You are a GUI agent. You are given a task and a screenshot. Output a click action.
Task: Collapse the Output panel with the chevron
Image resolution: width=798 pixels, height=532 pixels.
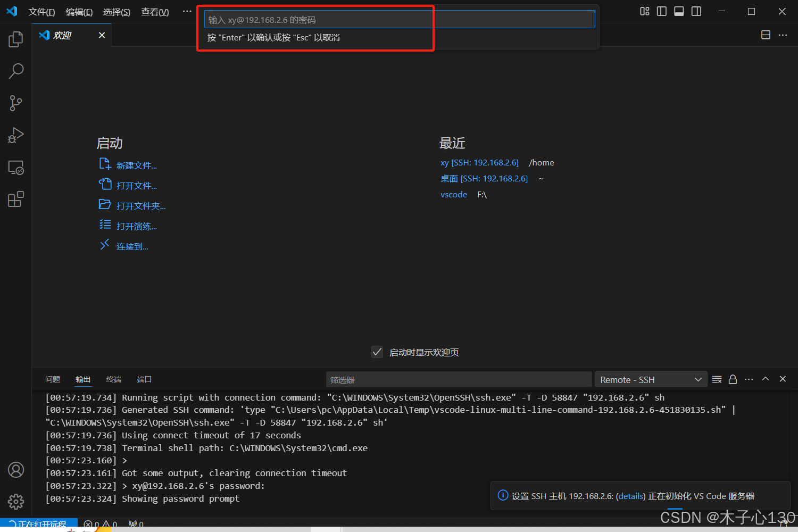pyautogui.click(x=766, y=379)
